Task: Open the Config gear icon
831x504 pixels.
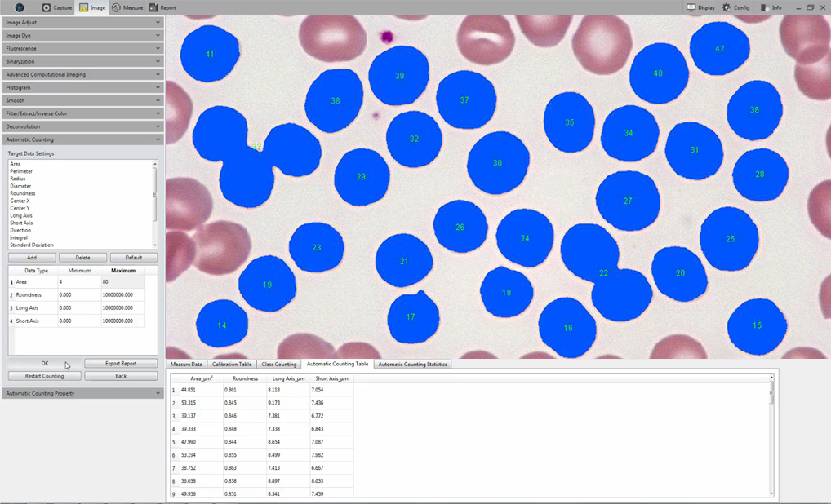Action: point(727,7)
